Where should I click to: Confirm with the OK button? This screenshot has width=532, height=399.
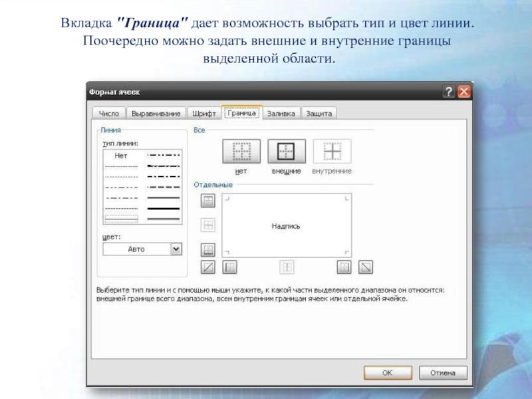pos(388,372)
